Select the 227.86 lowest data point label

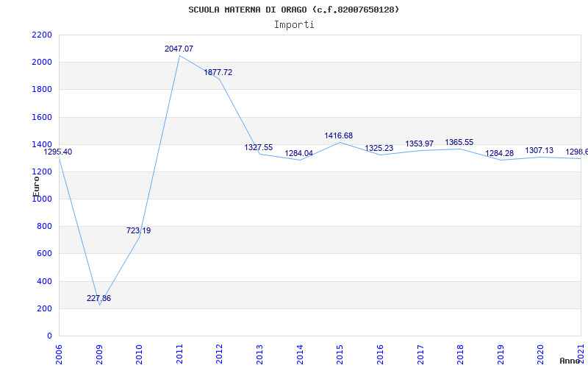(x=98, y=298)
